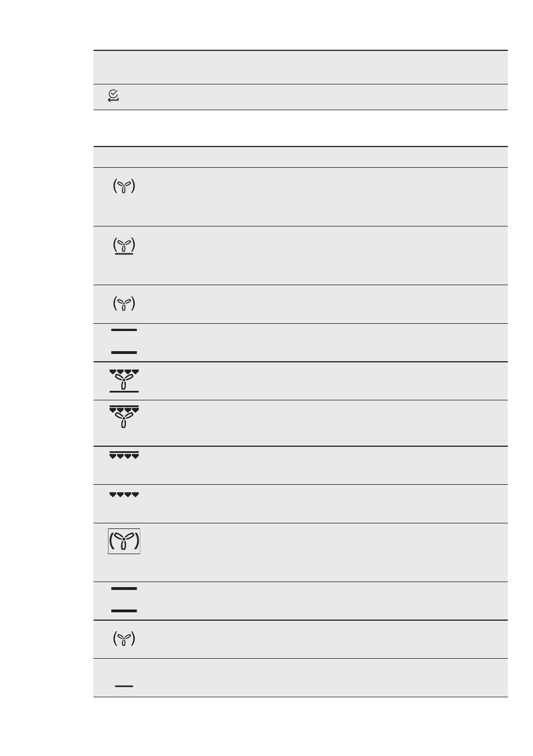
Task: Select the underlined fan-in-parentheses icon
Action: click(124, 246)
